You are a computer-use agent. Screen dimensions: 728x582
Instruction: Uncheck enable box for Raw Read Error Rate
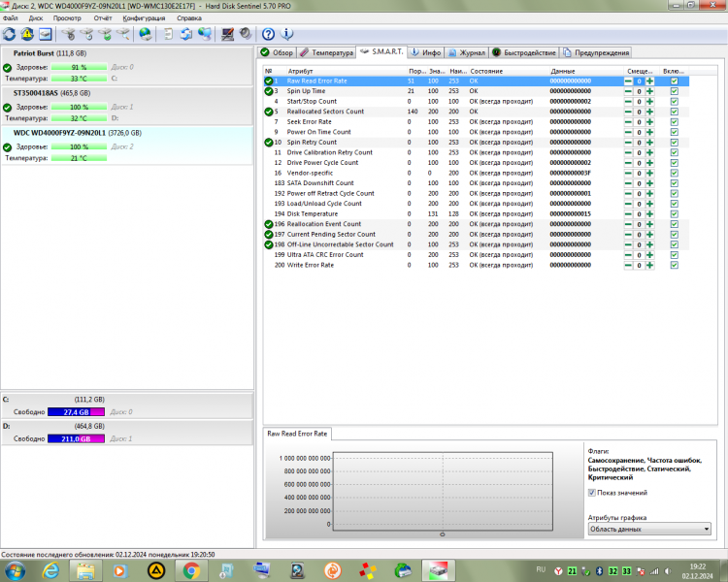click(x=675, y=81)
